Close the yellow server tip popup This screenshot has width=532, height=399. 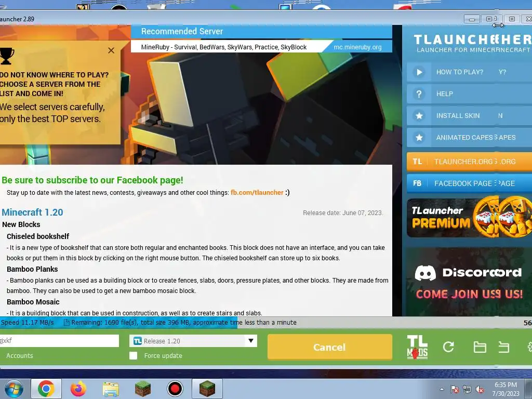[x=111, y=50]
